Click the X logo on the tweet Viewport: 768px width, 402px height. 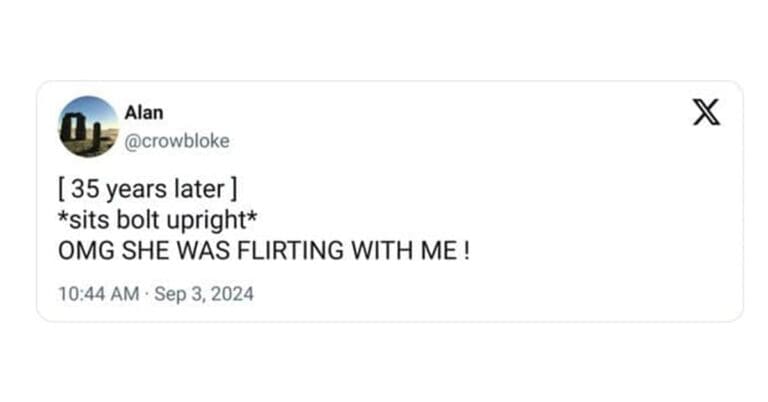706,113
